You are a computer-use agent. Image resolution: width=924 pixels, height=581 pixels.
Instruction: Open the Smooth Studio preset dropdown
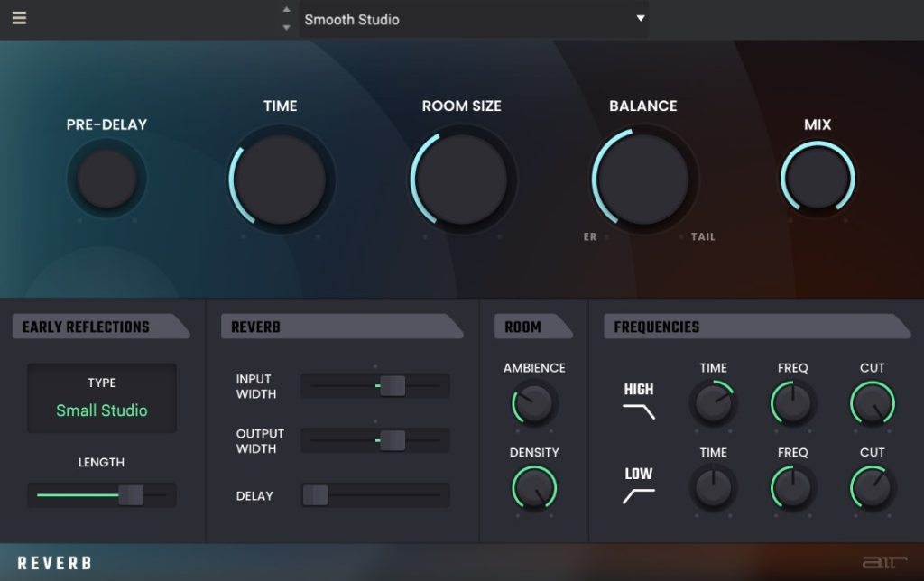[474, 19]
